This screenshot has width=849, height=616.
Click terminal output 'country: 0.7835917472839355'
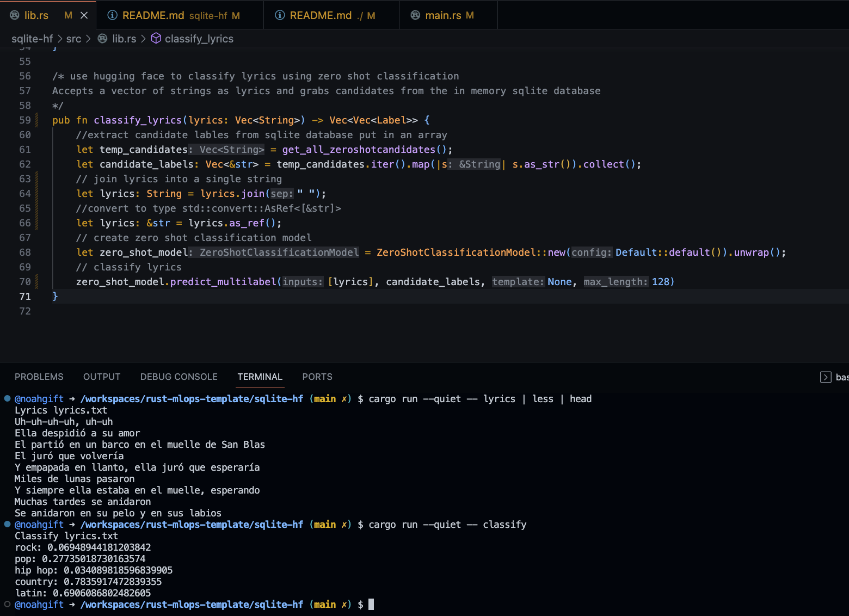[88, 582]
